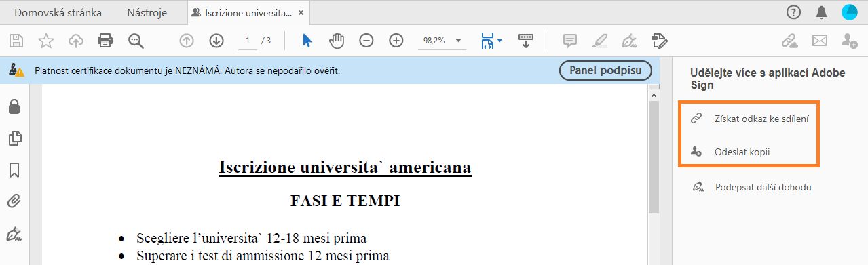Go to next page down arrow
The height and width of the screenshot is (265, 868).
coord(216,41)
